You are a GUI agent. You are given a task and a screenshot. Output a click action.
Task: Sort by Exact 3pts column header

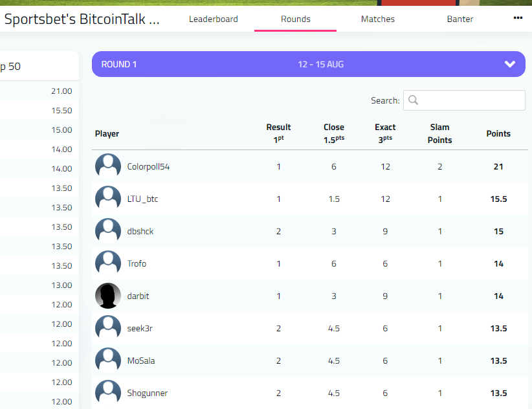tap(385, 133)
